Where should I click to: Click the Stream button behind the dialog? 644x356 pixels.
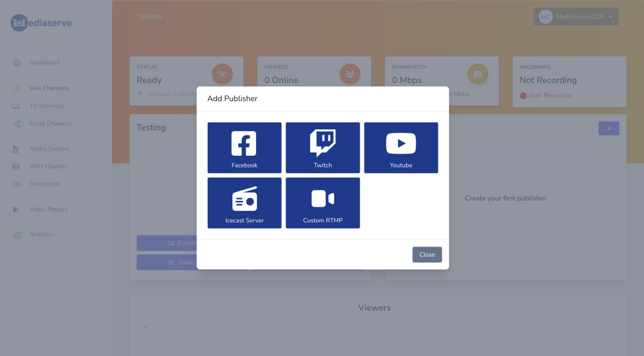point(167,262)
